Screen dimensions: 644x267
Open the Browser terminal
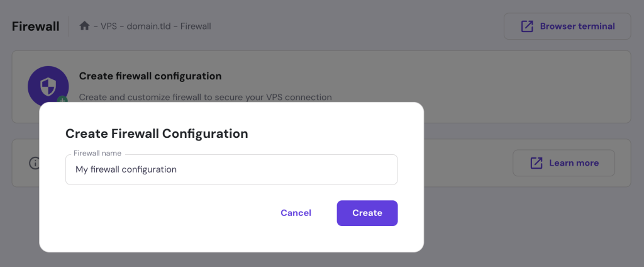(567, 26)
